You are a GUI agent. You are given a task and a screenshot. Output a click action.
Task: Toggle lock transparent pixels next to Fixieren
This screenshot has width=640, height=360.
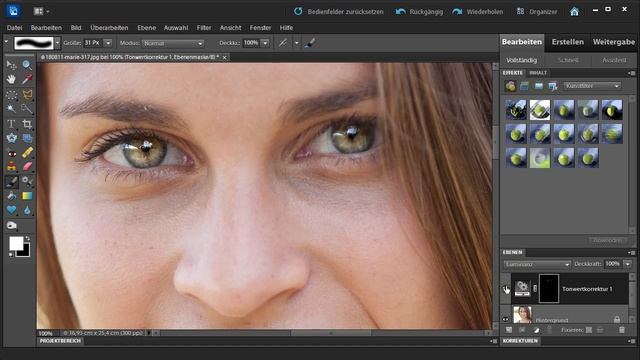pyautogui.click(x=589, y=330)
